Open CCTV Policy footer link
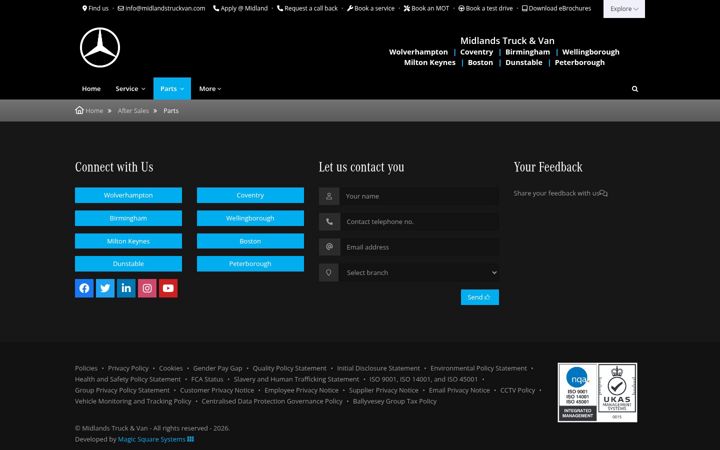Screen dimensions: 720x450 [518, 390]
